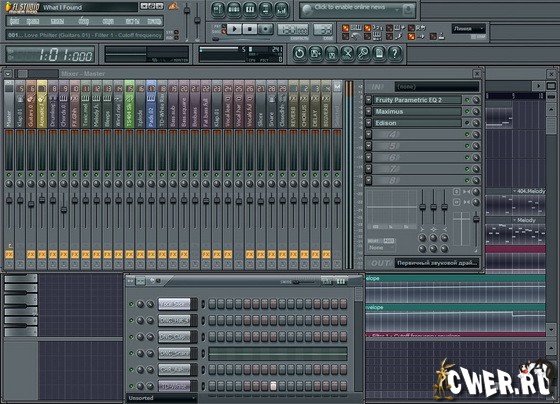Disable the Fruity Parametric EQ 2 effect LED
Screen dimensions: 560x404
(x=467, y=100)
